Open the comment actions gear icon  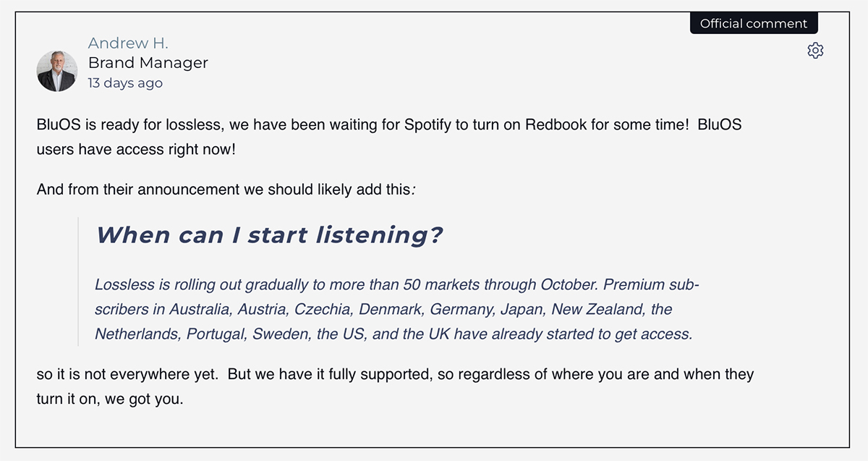pyautogui.click(x=815, y=51)
